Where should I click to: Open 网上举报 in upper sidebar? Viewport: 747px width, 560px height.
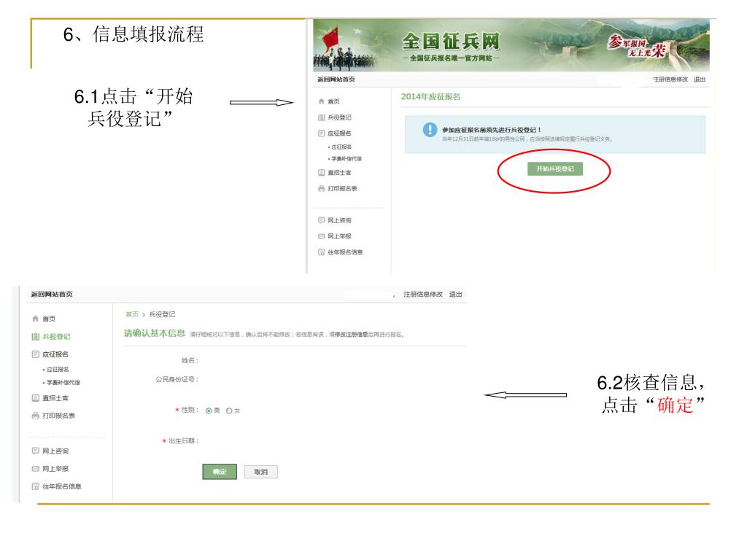click(x=339, y=236)
